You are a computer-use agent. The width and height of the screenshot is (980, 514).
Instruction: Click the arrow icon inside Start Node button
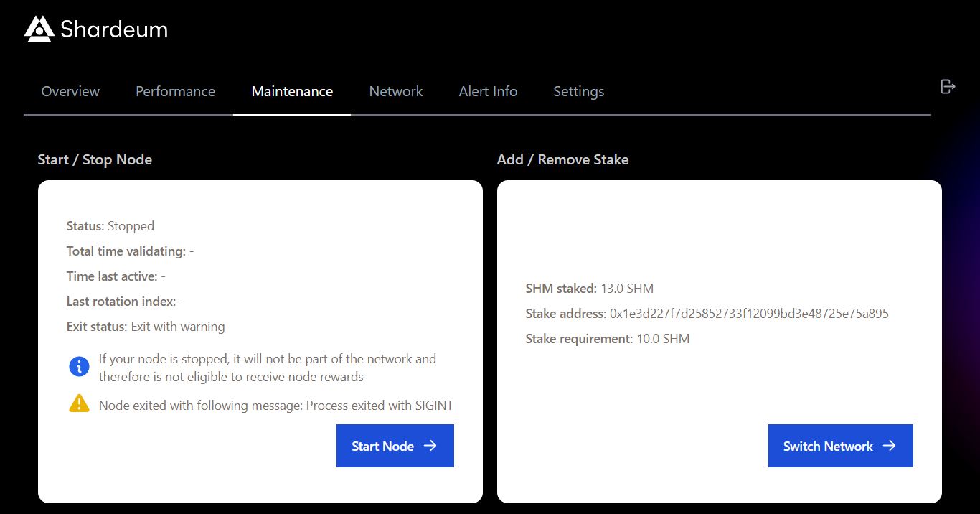pyautogui.click(x=430, y=446)
